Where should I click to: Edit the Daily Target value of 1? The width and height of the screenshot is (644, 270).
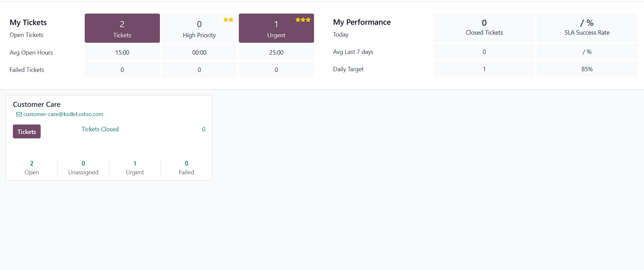(484, 69)
